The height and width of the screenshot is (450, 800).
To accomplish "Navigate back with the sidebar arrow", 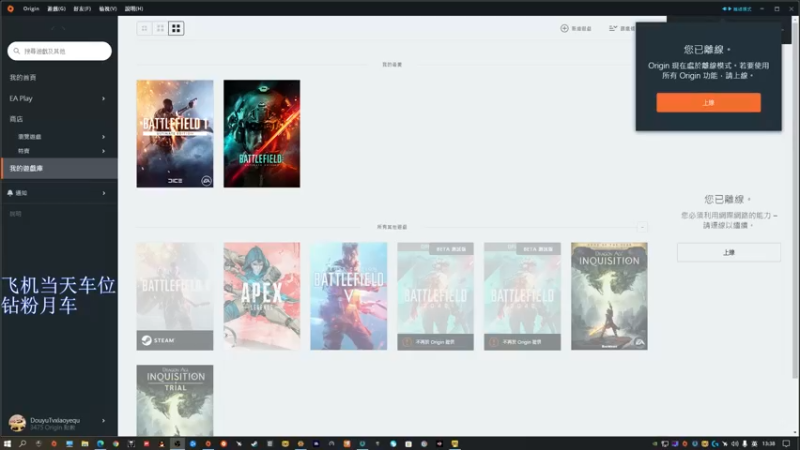I will tap(53, 29).
